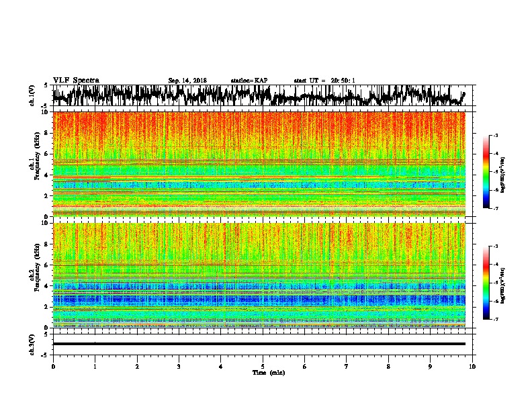Click the "ch.1(V)" waveform axis label
The height and width of the screenshot is (411, 532).
[32, 95]
